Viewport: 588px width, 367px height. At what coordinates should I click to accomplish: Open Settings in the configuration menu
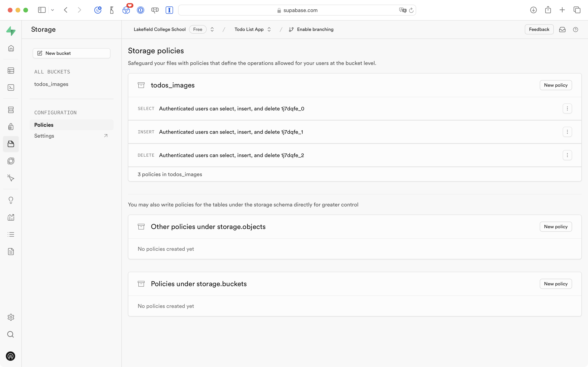pyautogui.click(x=44, y=136)
